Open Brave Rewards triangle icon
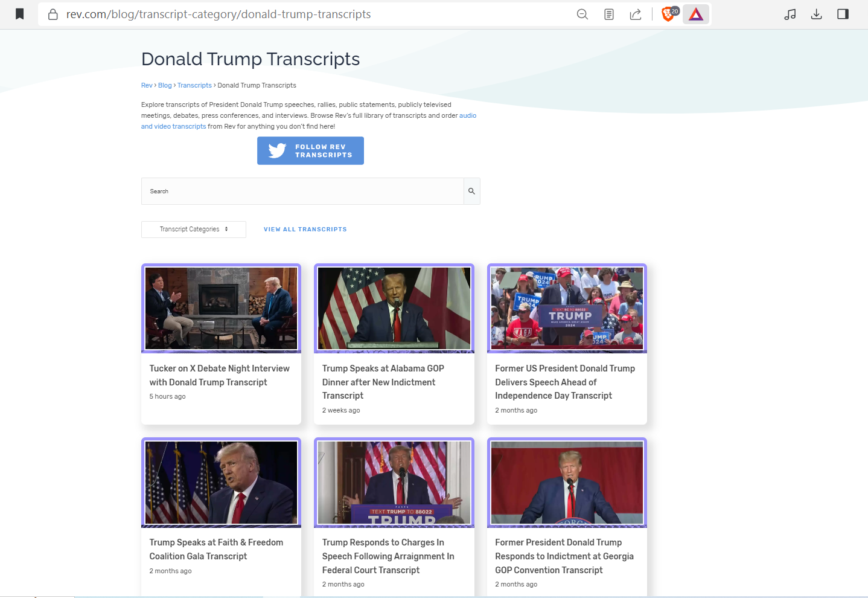The height and width of the screenshot is (598, 868). [696, 14]
